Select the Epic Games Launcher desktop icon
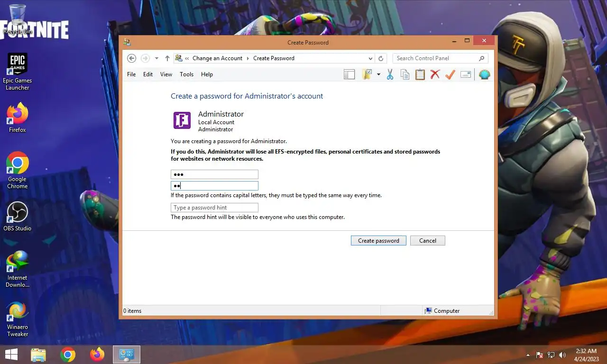 18,71
